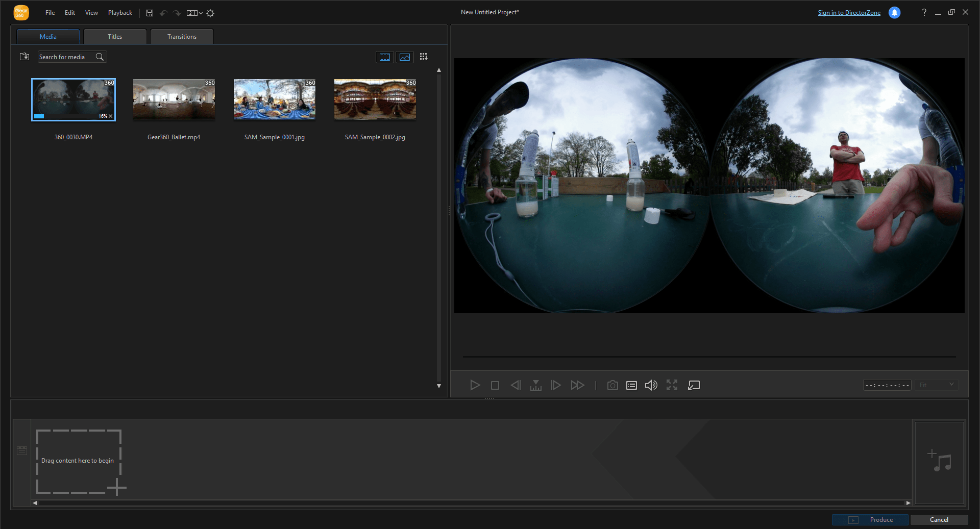Viewport: 980px width, 529px height.
Task: Stop playback with the square stop button
Action: pyautogui.click(x=495, y=385)
